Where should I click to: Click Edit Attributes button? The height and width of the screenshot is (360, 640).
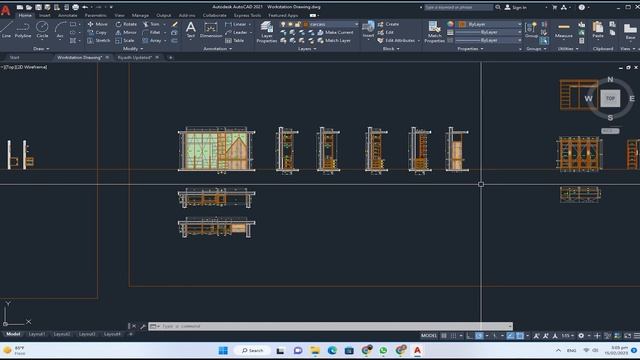[396, 40]
